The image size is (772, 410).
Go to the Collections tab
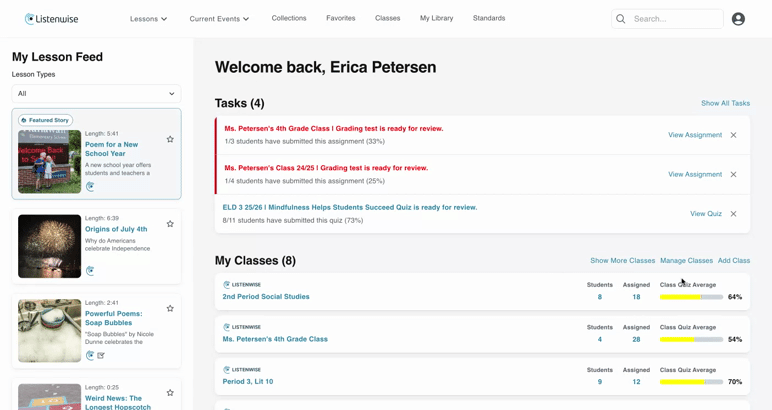tap(289, 18)
